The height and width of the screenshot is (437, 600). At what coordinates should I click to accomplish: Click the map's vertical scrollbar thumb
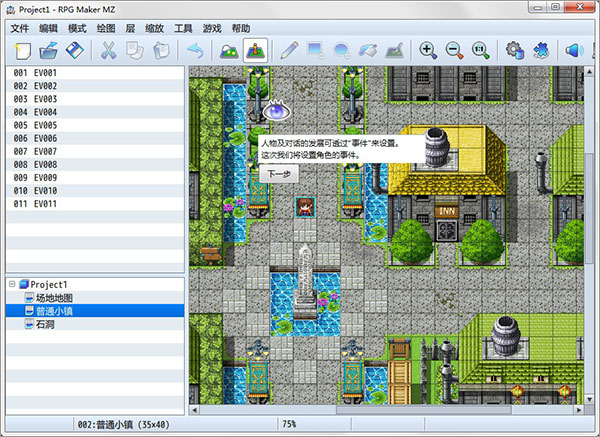click(x=589, y=209)
